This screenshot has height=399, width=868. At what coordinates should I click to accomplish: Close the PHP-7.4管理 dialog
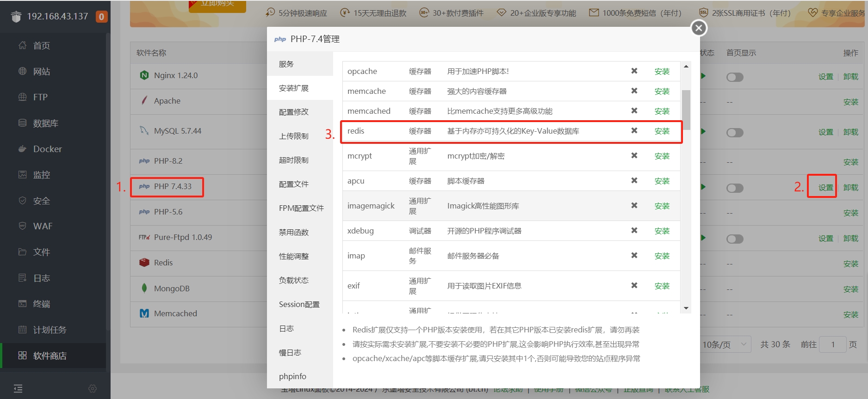tap(699, 28)
